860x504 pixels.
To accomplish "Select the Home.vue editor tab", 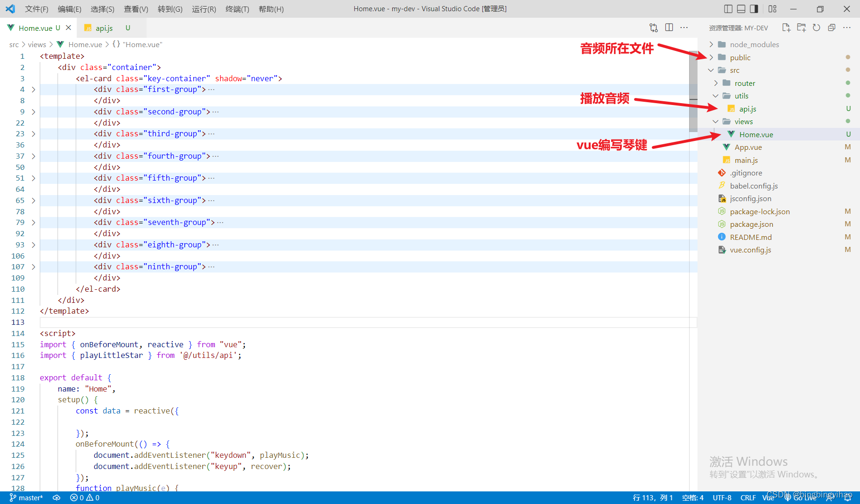I will coord(35,28).
